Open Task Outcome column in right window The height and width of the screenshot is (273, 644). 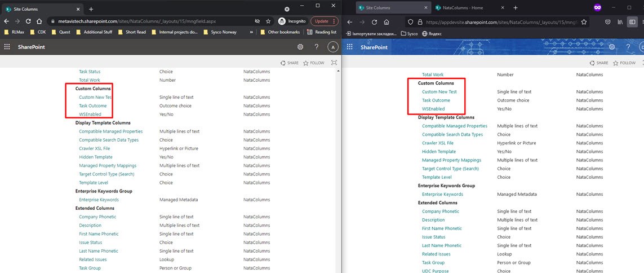(x=436, y=100)
